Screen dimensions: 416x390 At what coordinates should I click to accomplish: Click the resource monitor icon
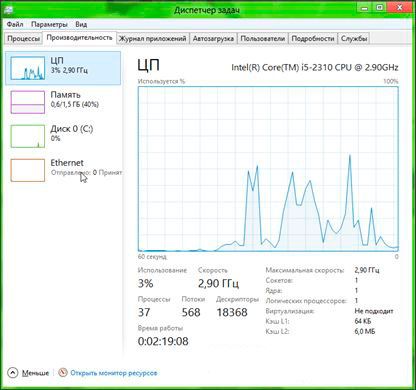63,372
